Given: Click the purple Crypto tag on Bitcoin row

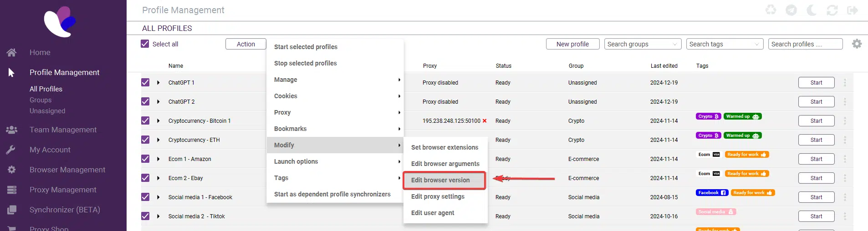Looking at the screenshot, I should [x=708, y=116].
